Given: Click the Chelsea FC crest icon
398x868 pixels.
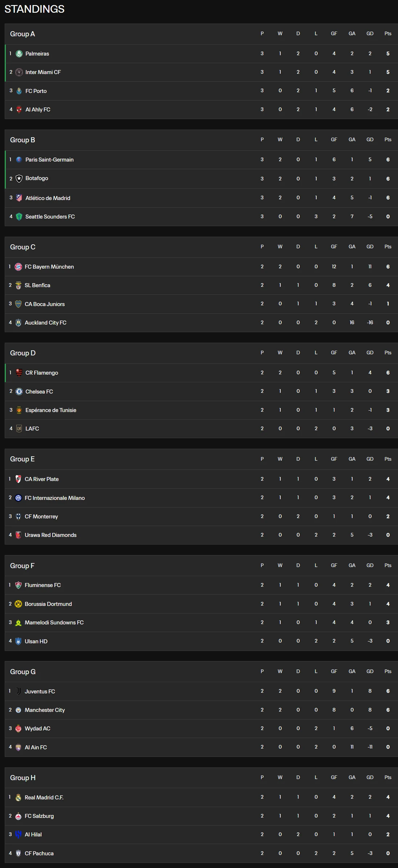Looking at the screenshot, I should point(19,391).
